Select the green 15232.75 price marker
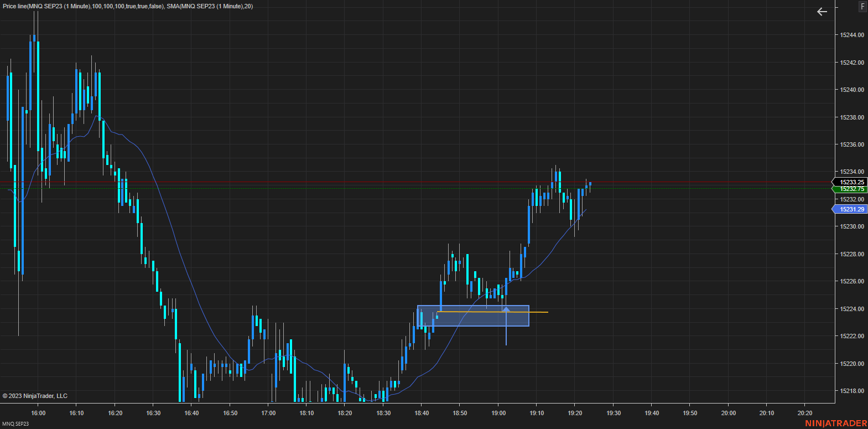868x429 pixels. click(851, 189)
